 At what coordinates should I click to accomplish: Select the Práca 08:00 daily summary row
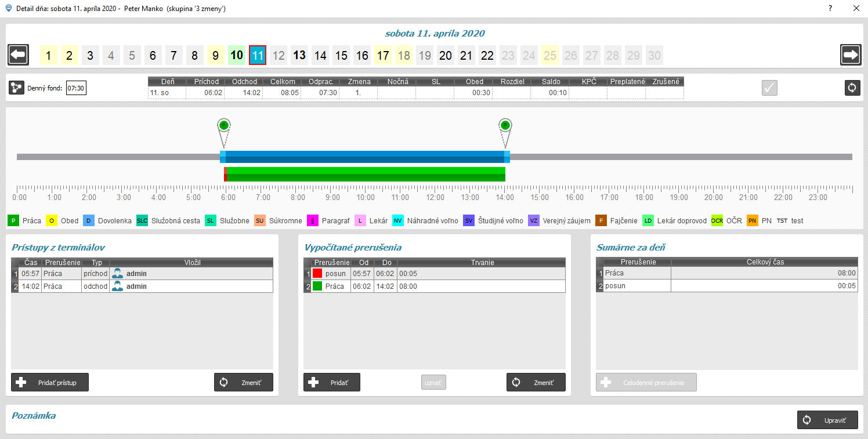pyautogui.click(x=727, y=273)
